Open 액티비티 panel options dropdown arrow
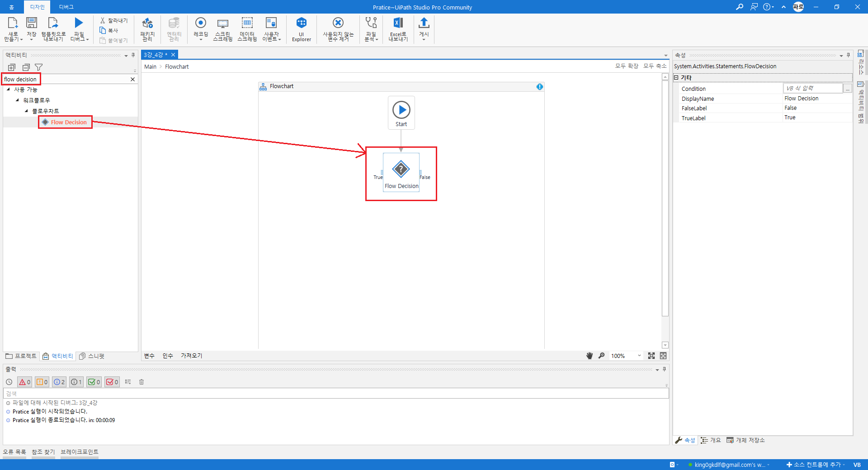 126,56
